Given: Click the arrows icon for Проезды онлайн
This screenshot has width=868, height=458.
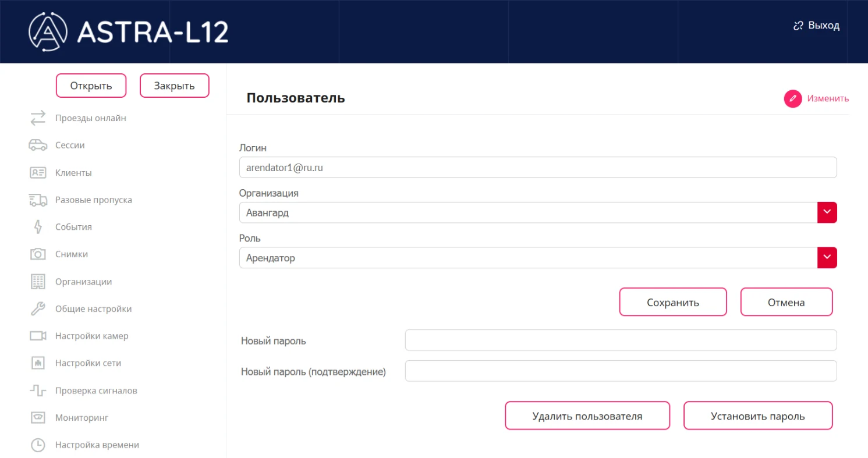Looking at the screenshot, I should (x=38, y=118).
